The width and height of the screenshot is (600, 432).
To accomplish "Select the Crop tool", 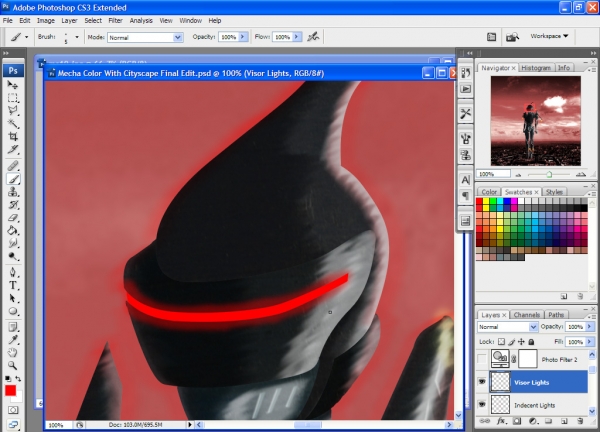I will tap(13, 136).
